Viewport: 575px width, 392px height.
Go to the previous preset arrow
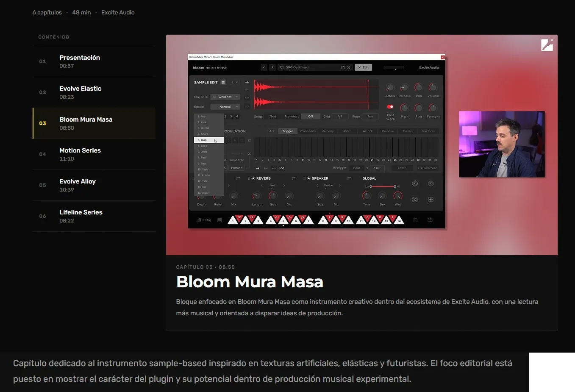(264, 67)
